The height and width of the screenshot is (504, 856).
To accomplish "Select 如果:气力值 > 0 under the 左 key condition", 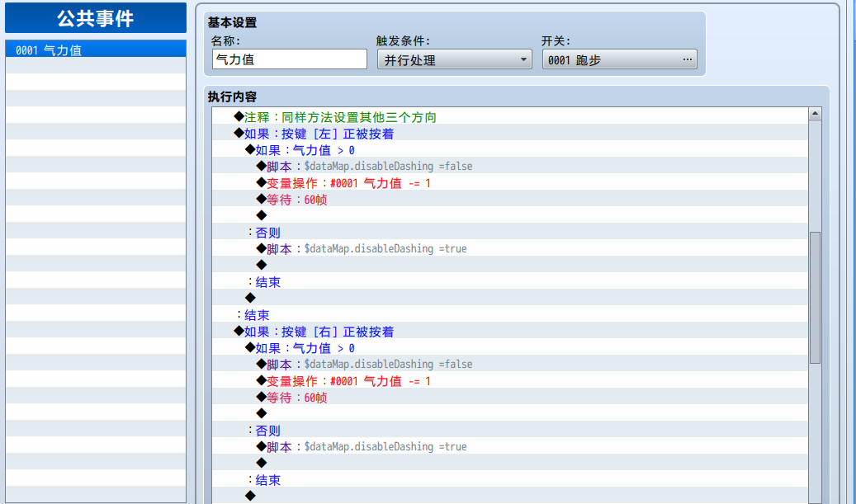I will pyautogui.click(x=510, y=149).
